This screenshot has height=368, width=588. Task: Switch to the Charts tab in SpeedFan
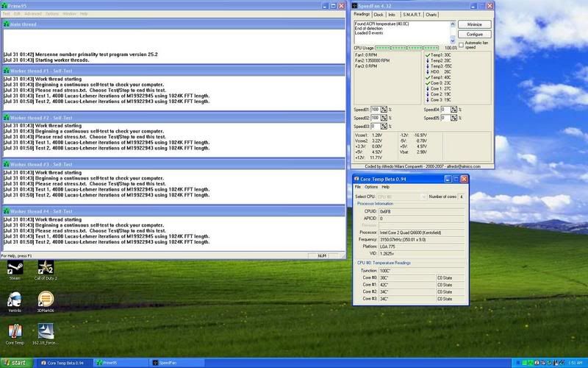tap(431, 15)
